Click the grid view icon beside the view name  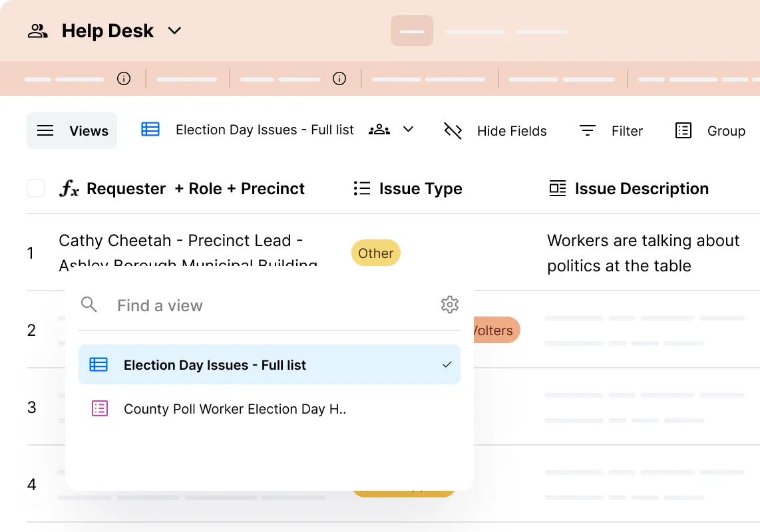tap(150, 130)
